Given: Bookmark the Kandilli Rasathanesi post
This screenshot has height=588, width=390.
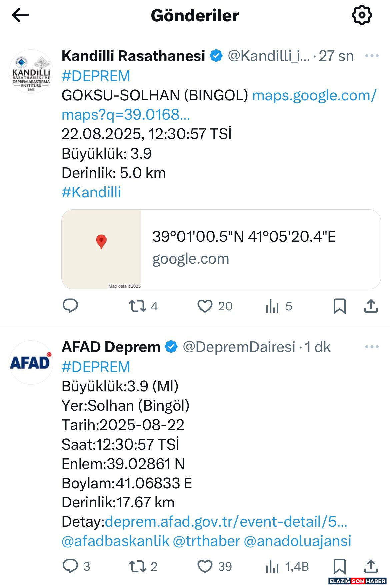Looking at the screenshot, I should pyautogui.click(x=339, y=306).
